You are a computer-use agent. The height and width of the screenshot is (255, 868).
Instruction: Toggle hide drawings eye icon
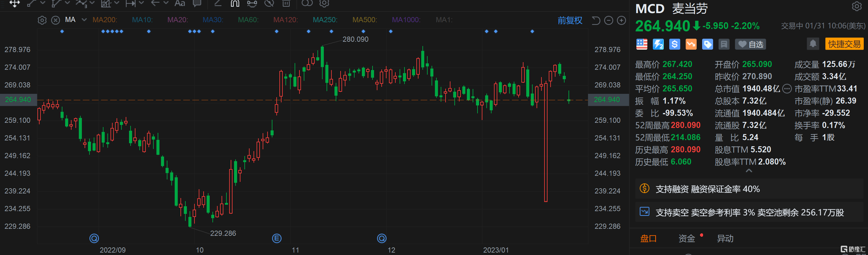point(269,3)
